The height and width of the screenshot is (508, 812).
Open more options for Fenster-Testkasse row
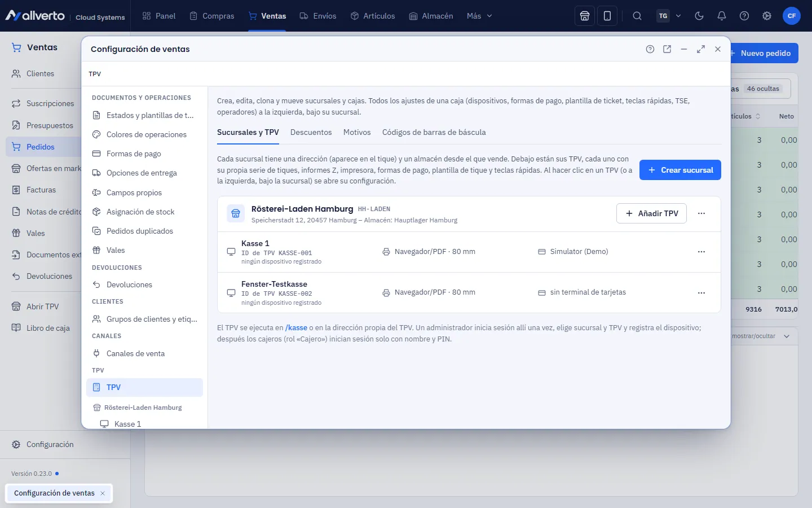[x=701, y=293]
